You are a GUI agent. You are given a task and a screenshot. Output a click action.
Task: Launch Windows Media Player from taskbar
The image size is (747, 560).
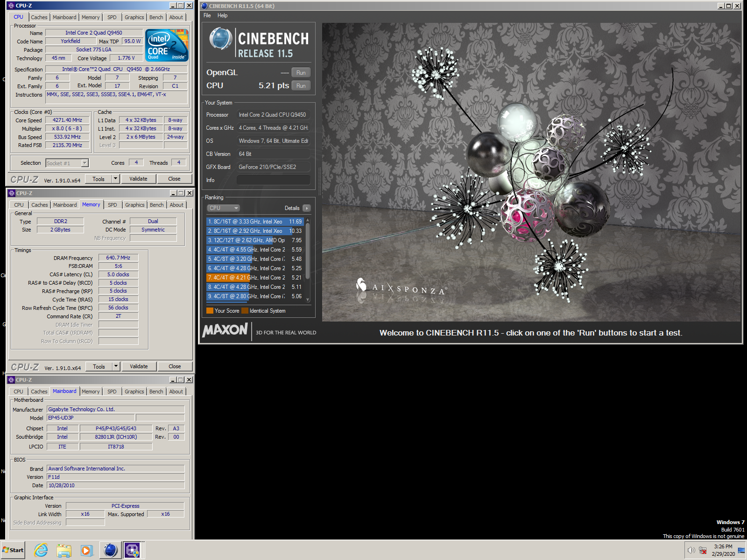[x=87, y=550]
